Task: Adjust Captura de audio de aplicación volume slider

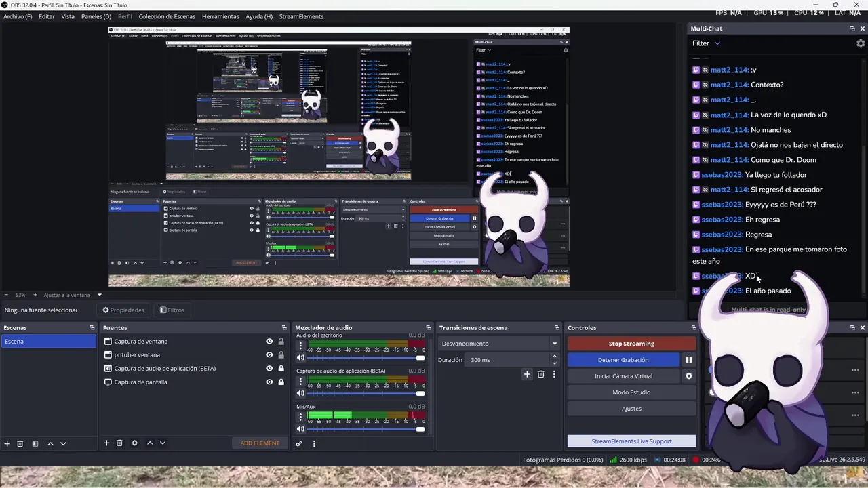Action: tap(366, 393)
